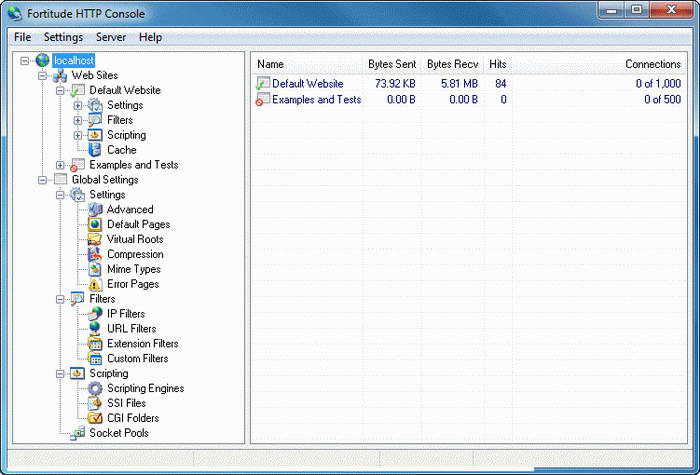
Task: Click the localhost globe icon in tree
Action: tap(42, 60)
